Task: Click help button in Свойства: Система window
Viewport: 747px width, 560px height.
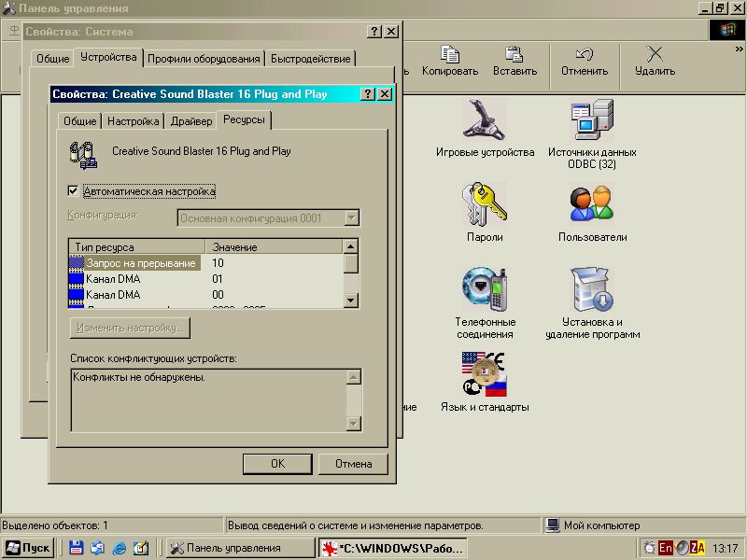Action: tap(375, 32)
